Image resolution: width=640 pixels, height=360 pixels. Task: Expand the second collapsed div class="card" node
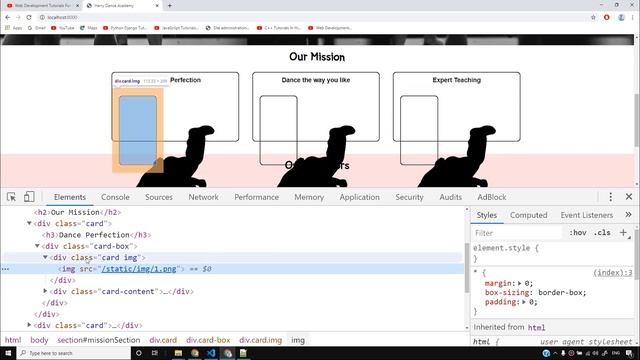point(29,325)
